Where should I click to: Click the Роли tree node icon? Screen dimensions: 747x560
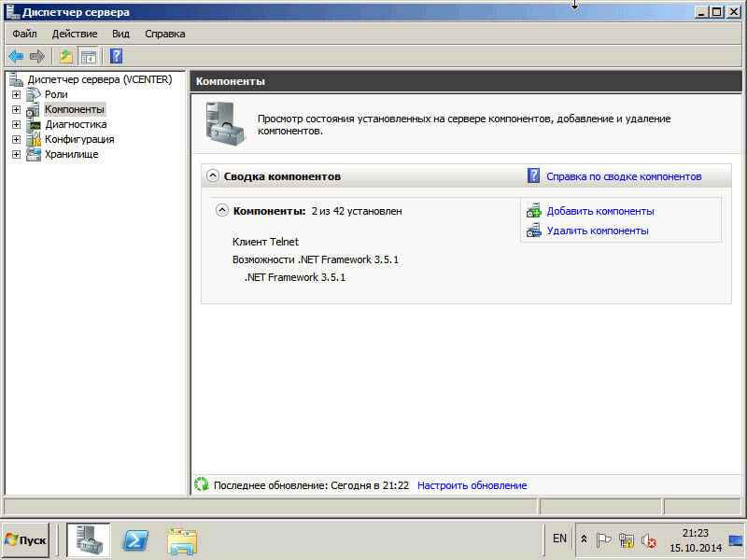[34, 94]
